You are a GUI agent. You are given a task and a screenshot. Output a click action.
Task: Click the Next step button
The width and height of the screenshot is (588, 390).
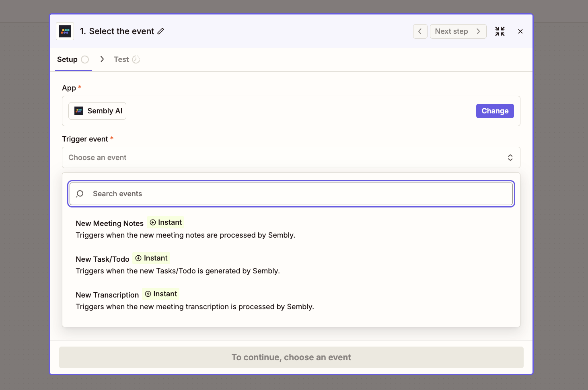click(458, 31)
